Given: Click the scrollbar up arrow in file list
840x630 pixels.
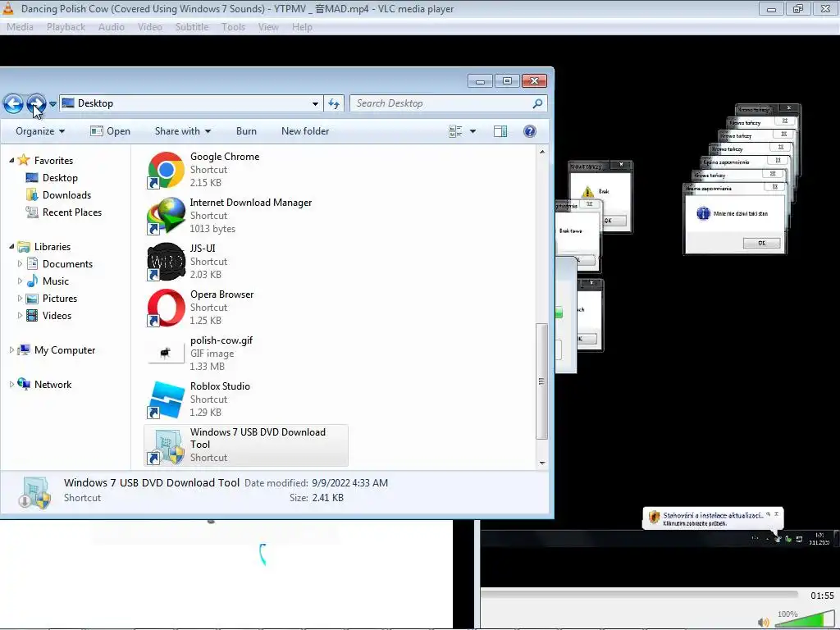Looking at the screenshot, I should 542,152.
